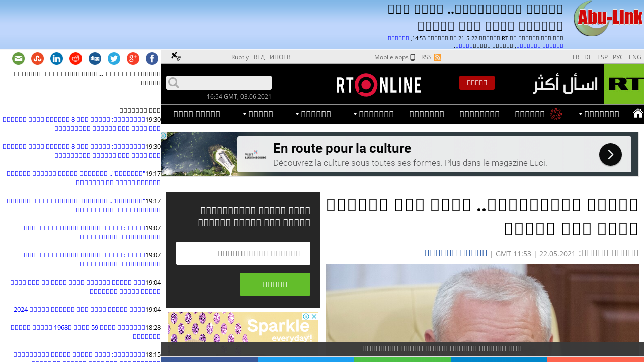Viewport: 644px width, 362px height.
Task: Open the RTД link
Action: 259,57
